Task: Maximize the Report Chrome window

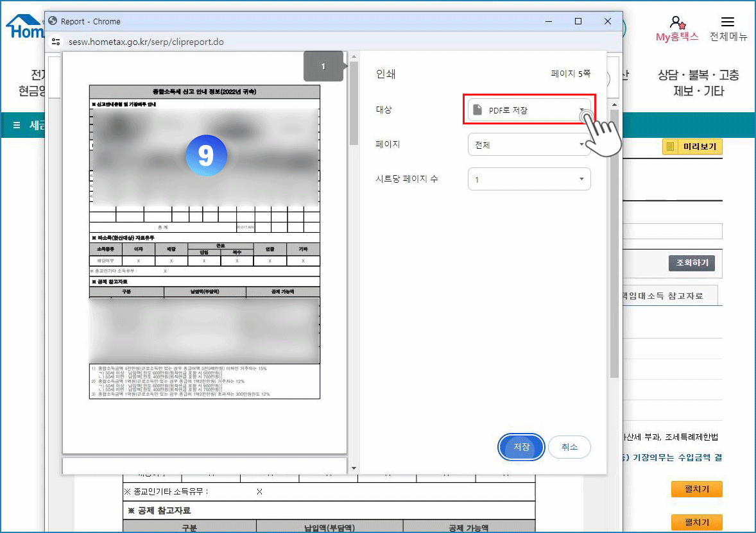Action: pos(578,21)
